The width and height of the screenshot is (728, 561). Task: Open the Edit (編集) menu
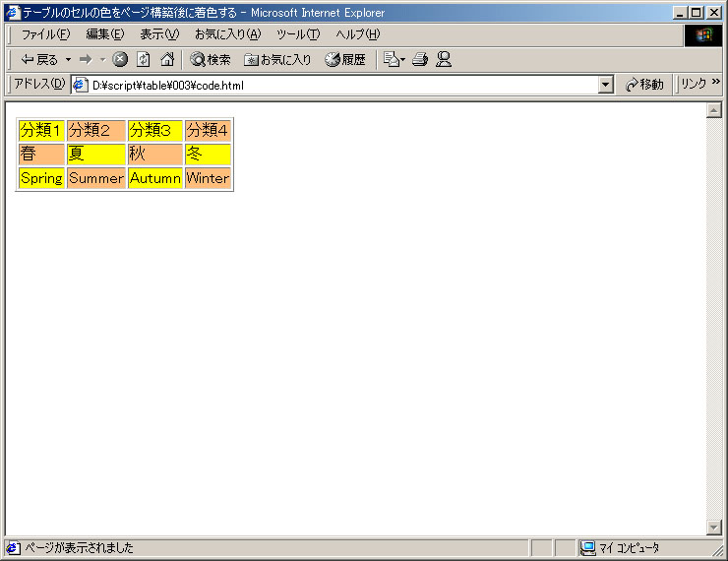105,33
